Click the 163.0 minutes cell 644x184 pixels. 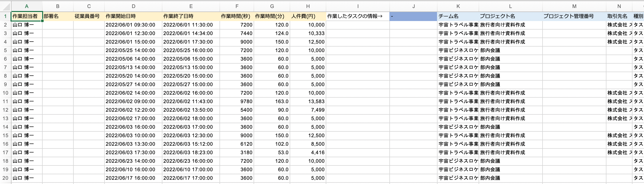click(x=272, y=101)
